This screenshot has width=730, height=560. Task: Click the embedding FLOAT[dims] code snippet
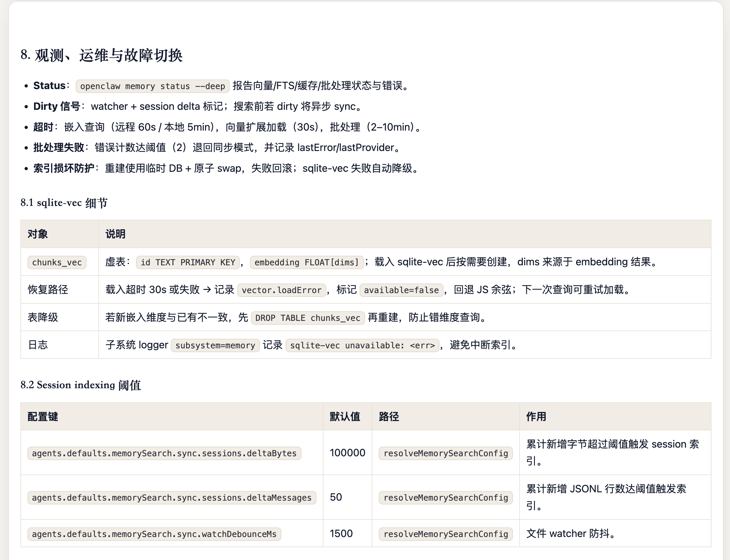[x=306, y=262]
